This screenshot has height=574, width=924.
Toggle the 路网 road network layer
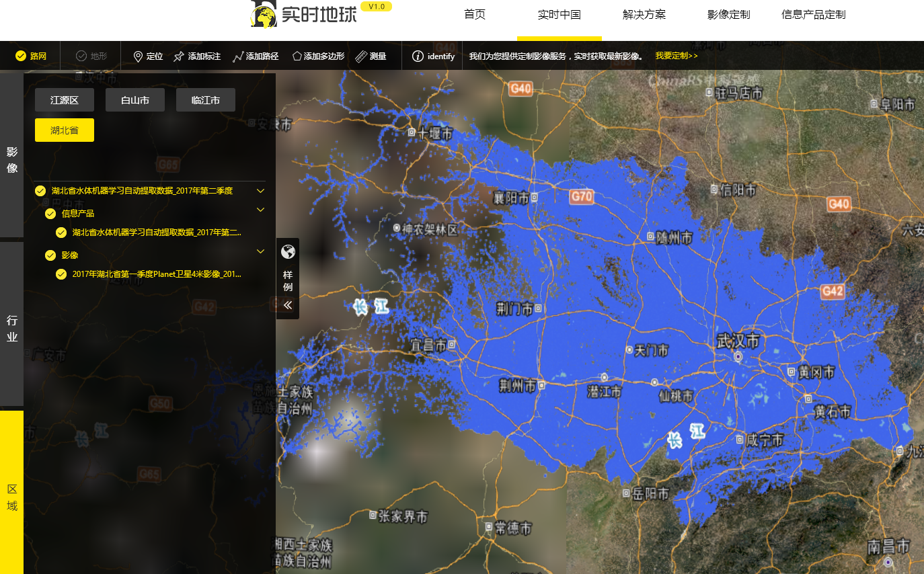click(31, 56)
